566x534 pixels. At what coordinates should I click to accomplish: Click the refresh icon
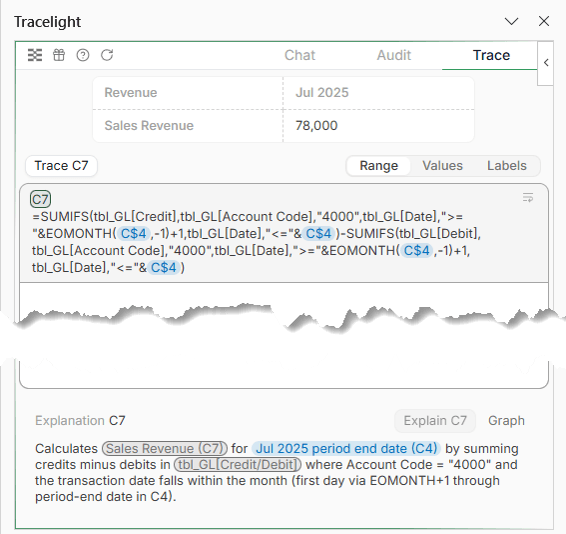[107, 55]
